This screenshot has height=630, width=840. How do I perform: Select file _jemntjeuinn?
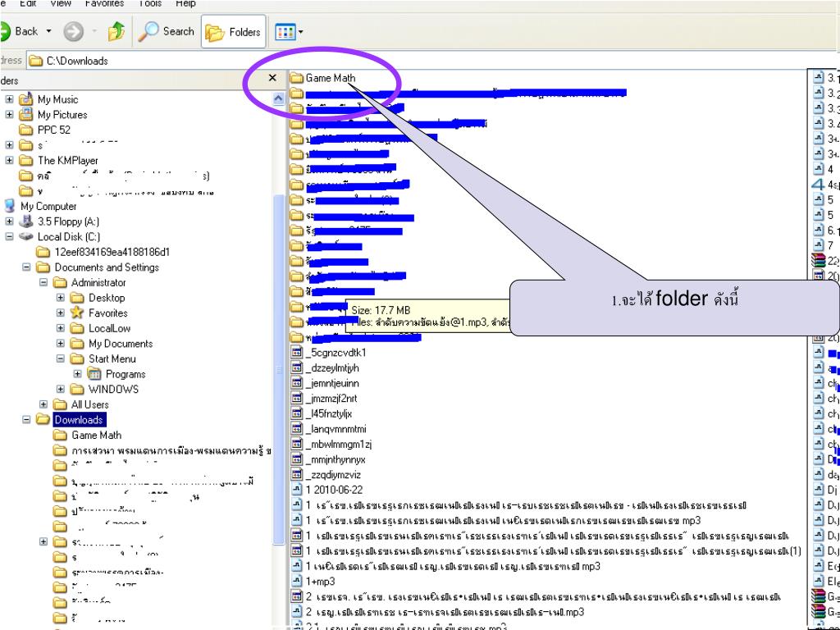(x=333, y=384)
